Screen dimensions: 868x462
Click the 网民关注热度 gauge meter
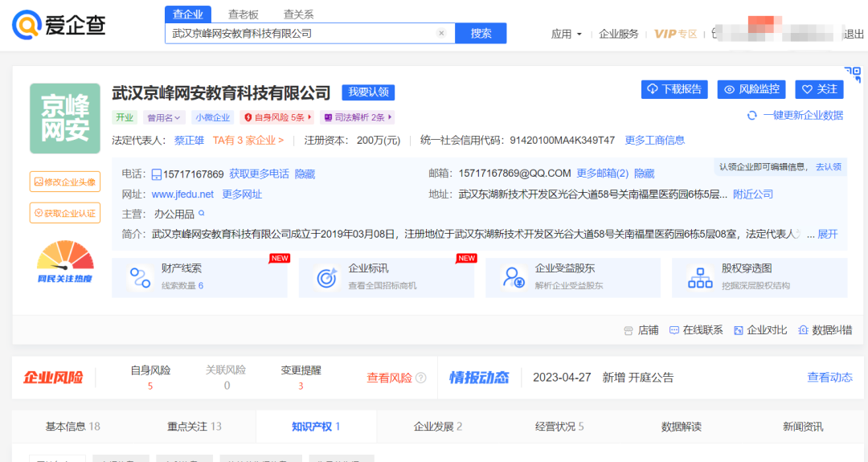pos(65,261)
